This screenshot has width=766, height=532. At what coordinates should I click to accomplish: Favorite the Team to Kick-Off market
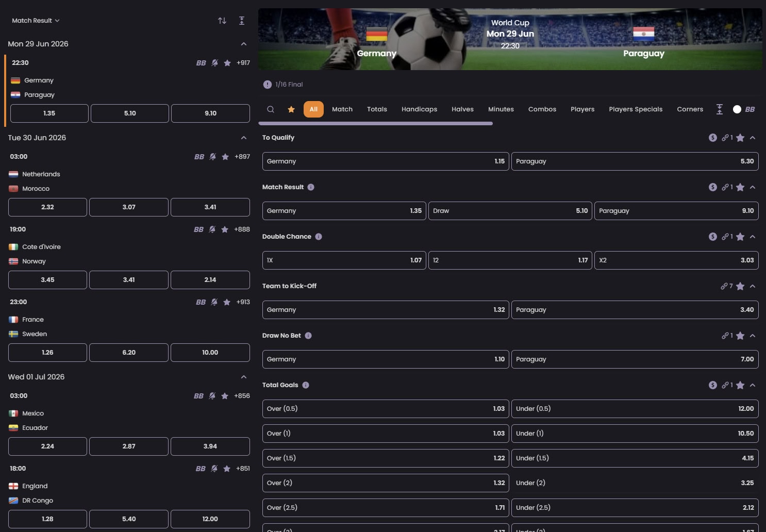(740, 286)
